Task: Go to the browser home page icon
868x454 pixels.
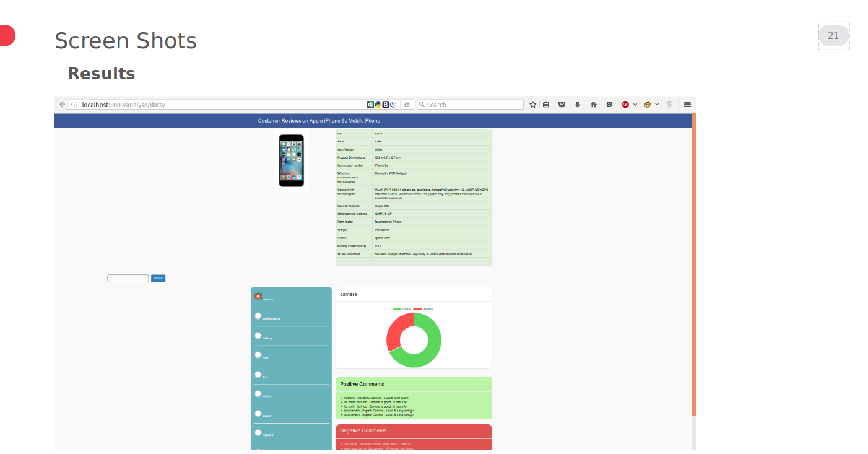Action: click(x=593, y=105)
